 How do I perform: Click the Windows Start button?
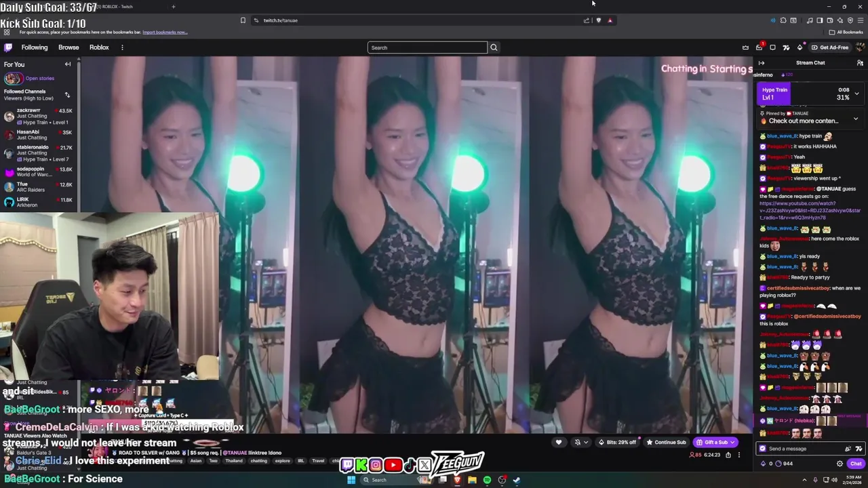(x=351, y=480)
